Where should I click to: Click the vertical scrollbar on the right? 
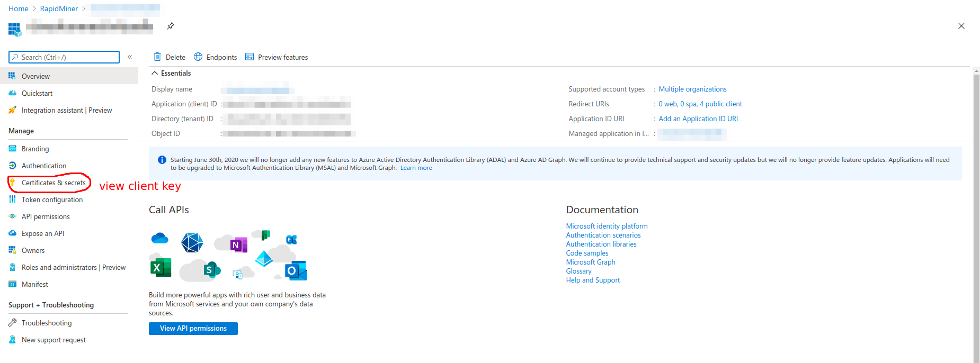point(976,212)
